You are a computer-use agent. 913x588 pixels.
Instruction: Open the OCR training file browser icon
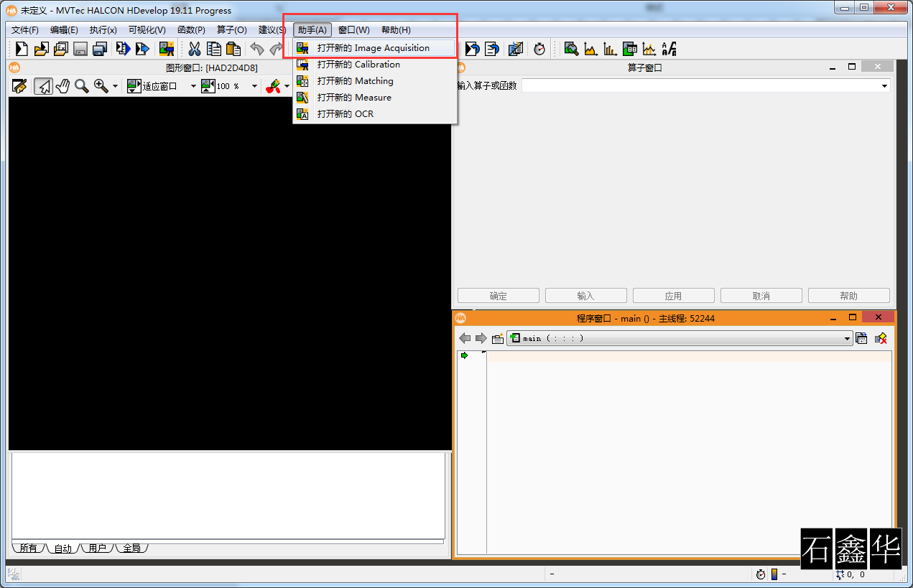click(669, 49)
